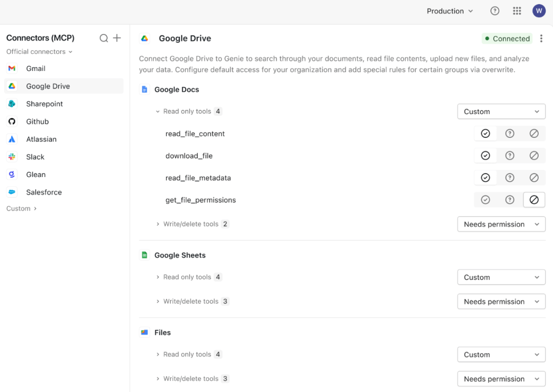This screenshot has height=392, width=553.
Task: Open the connectors search icon
Action: point(104,38)
